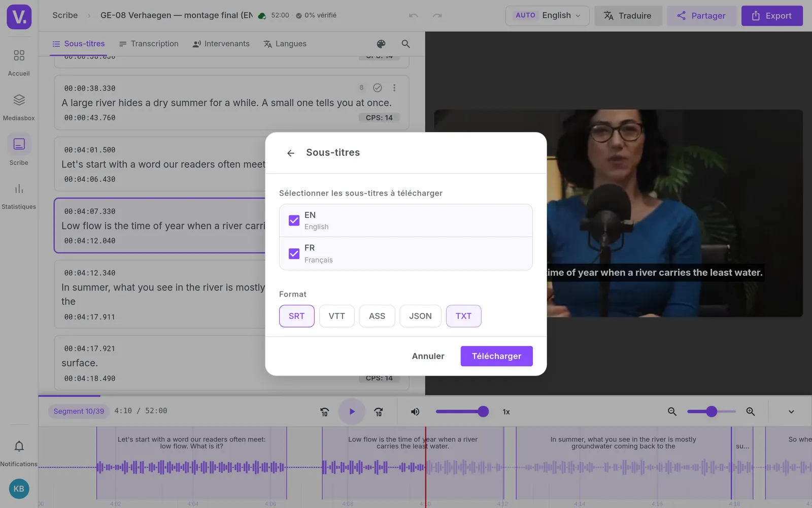Uncheck the EN English subtitles checkbox

click(x=294, y=220)
